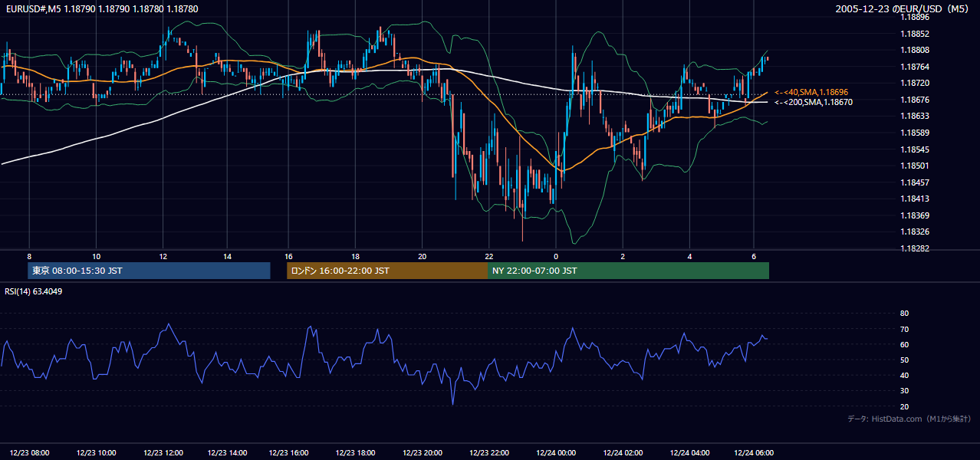Click price axis value 1.18633
Image resolution: width=980 pixels, height=460 pixels.
[x=915, y=117]
